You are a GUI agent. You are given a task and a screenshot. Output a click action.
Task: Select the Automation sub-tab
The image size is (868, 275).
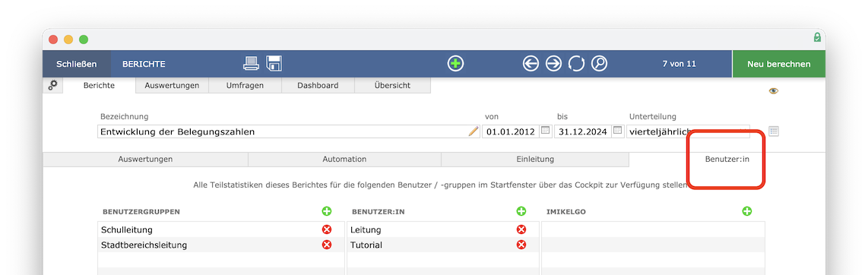344,160
